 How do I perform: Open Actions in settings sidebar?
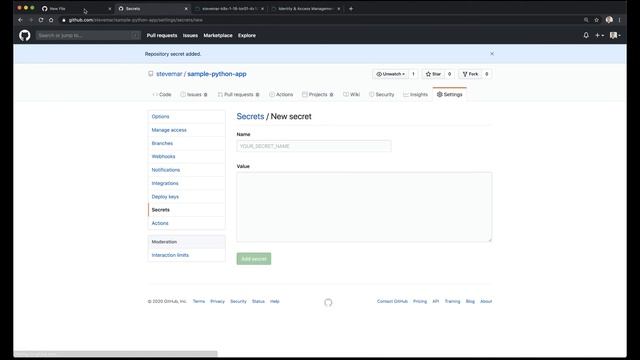pyautogui.click(x=187, y=223)
